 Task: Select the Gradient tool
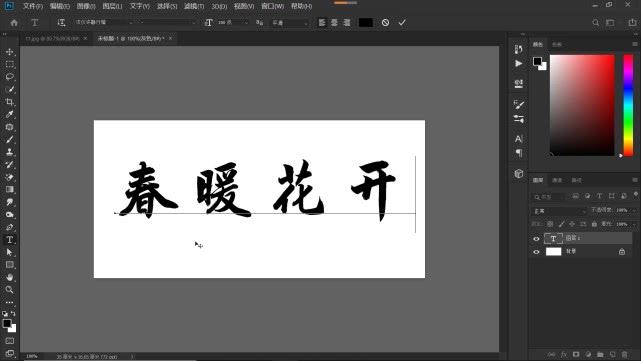point(9,189)
